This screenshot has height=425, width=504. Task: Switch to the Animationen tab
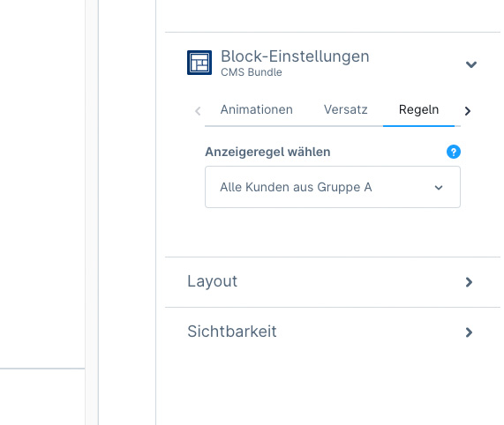[257, 110]
